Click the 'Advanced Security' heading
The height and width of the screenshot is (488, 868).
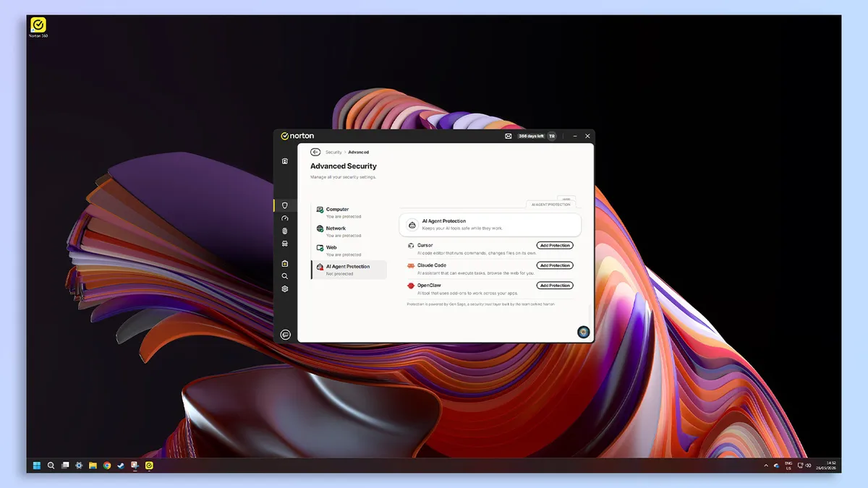coord(344,166)
